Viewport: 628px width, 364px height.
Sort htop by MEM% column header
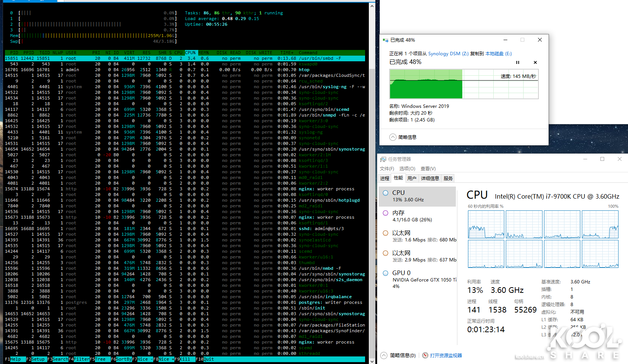204,53
